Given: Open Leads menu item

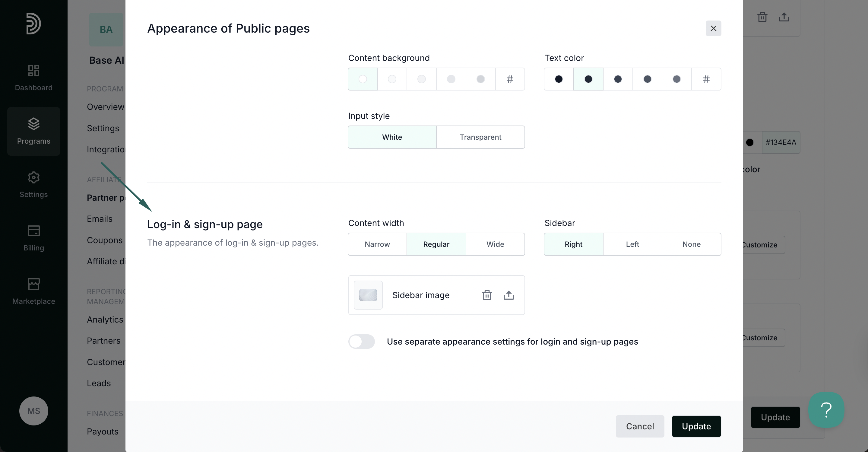Looking at the screenshot, I should [99, 383].
